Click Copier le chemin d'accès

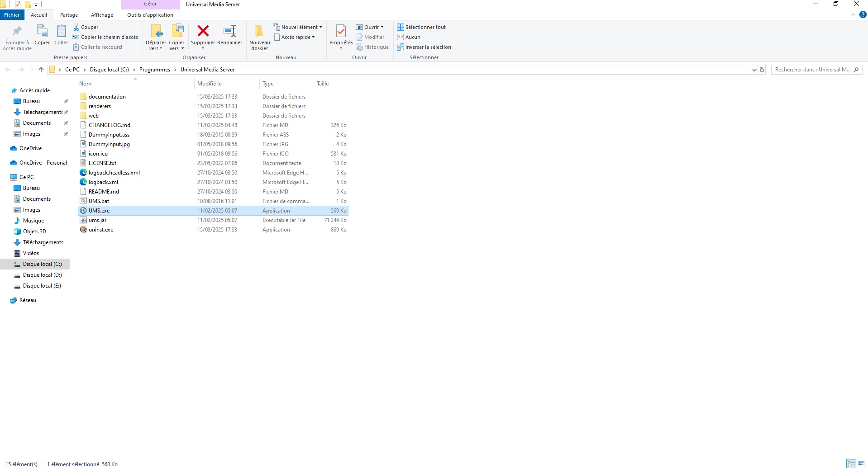[105, 37]
